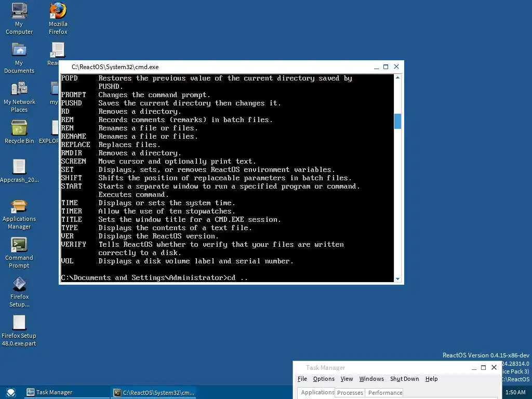Click the taskbar clock showing 1:50 AM
This screenshot has width=532, height=399.
515,393
